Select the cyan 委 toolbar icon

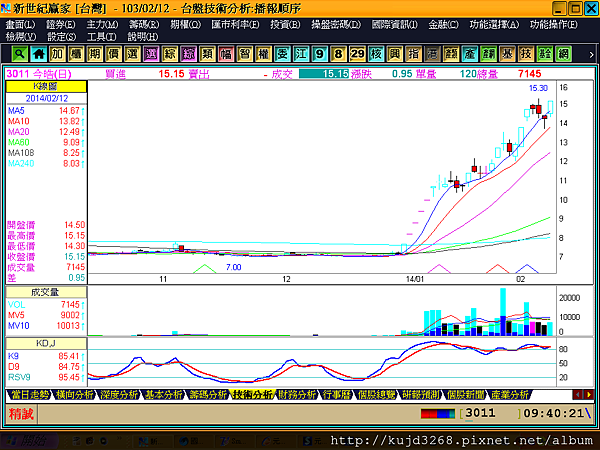tap(282, 54)
